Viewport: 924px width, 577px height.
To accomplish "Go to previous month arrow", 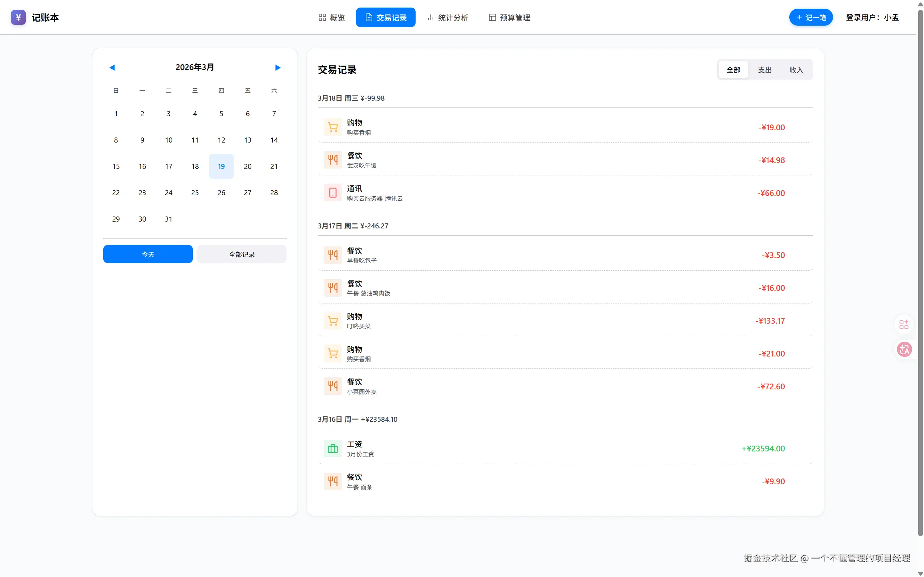I will point(112,67).
